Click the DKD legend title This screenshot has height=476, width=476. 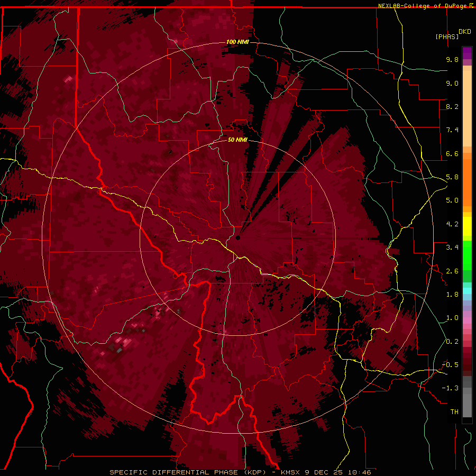point(465,32)
